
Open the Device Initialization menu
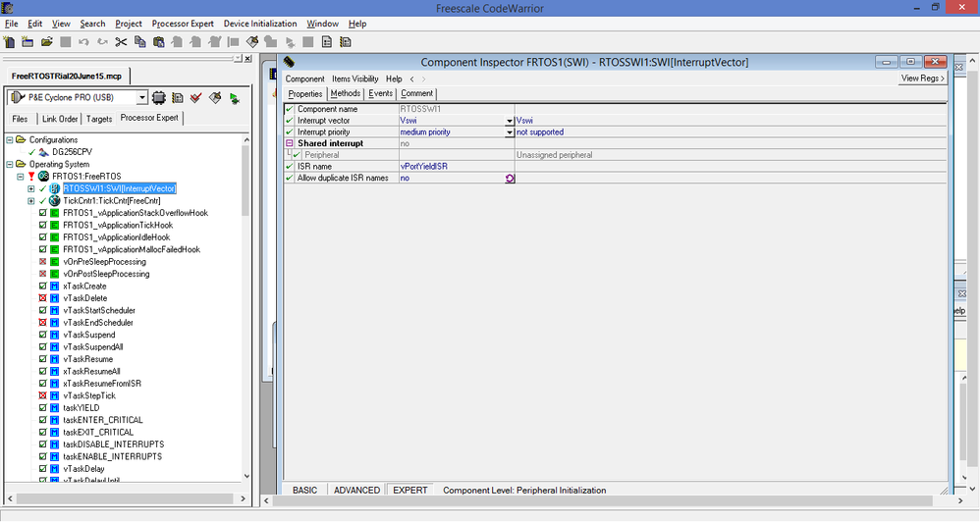[x=260, y=24]
